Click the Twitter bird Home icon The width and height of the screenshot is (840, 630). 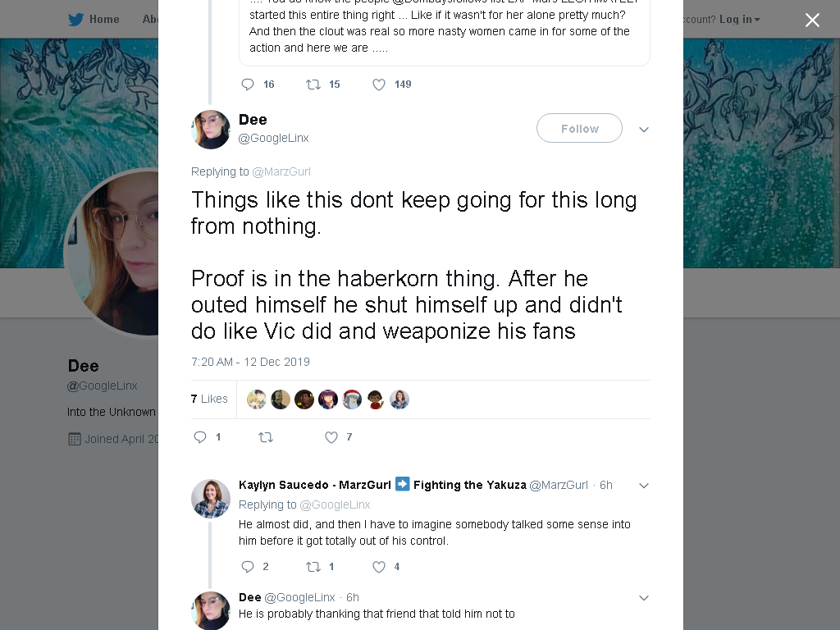tap(76, 20)
